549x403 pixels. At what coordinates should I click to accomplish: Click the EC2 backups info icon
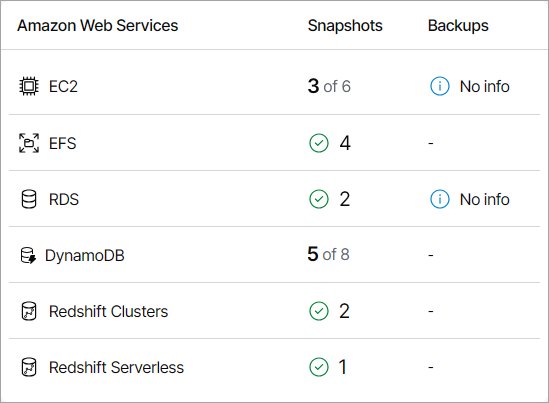coord(439,86)
